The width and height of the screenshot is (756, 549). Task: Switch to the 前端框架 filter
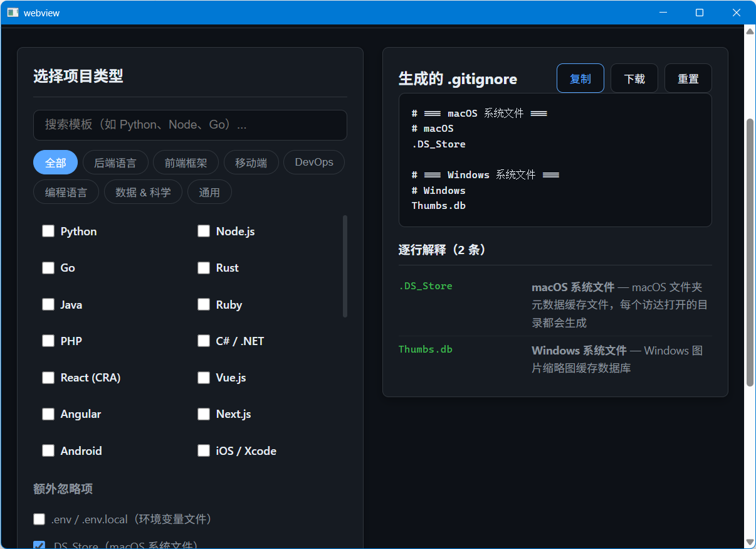pyautogui.click(x=186, y=163)
